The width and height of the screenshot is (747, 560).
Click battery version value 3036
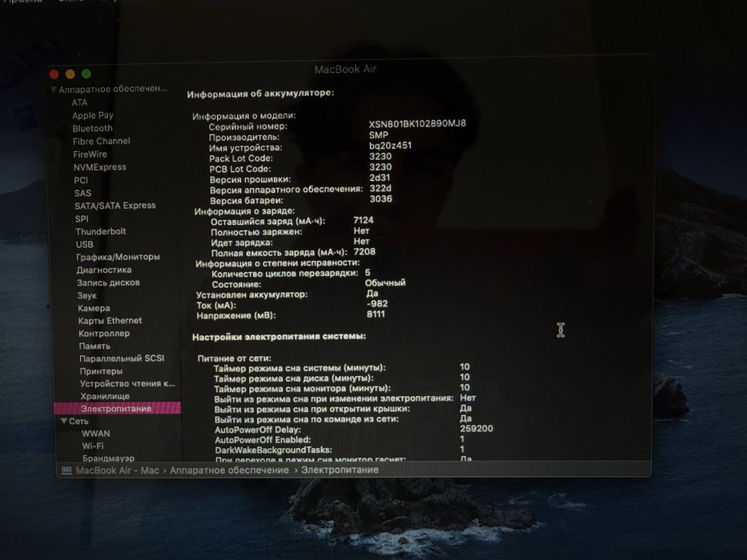point(380,198)
